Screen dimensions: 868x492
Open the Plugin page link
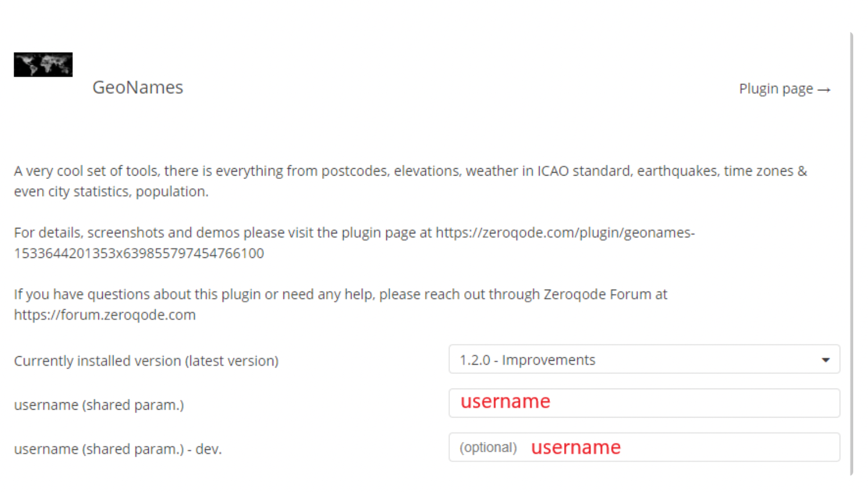(785, 89)
